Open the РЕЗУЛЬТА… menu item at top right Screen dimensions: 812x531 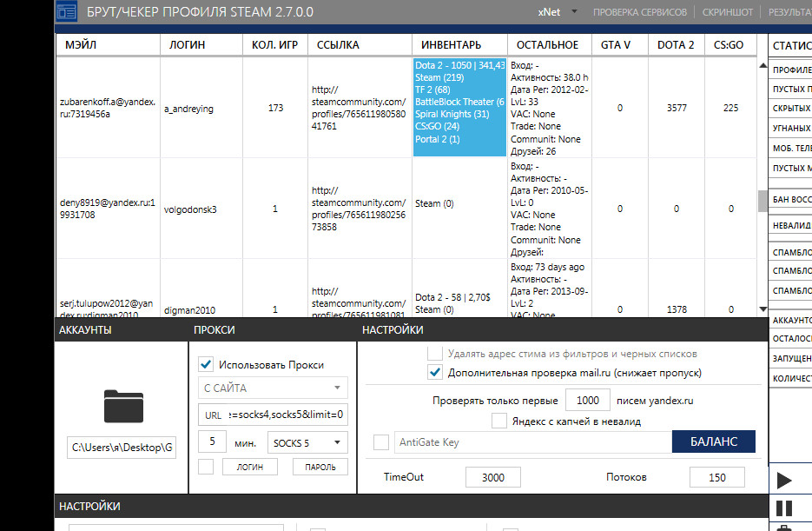789,12
